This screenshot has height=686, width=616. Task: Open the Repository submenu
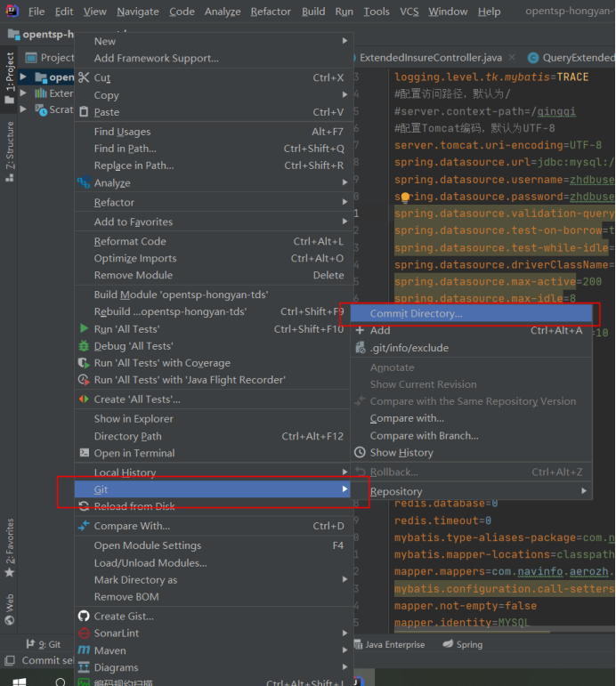472,491
